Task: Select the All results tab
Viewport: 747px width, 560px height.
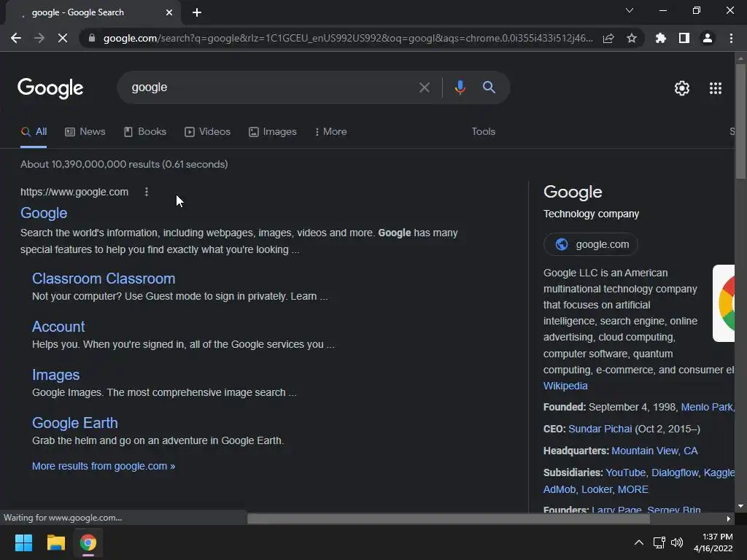Action: click(x=34, y=132)
